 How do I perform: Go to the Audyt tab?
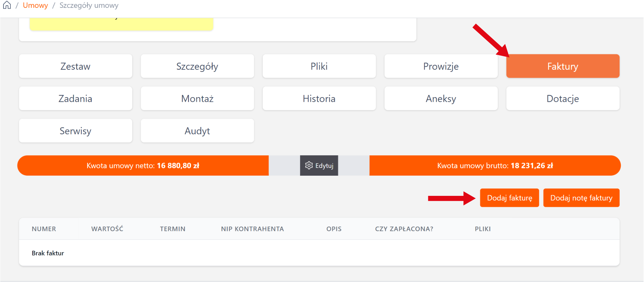(x=197, y=131)
